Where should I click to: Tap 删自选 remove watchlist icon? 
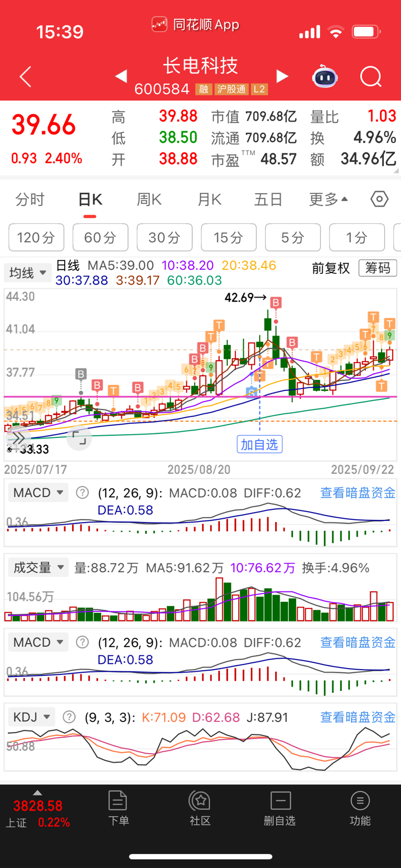(x=280, y=808)
